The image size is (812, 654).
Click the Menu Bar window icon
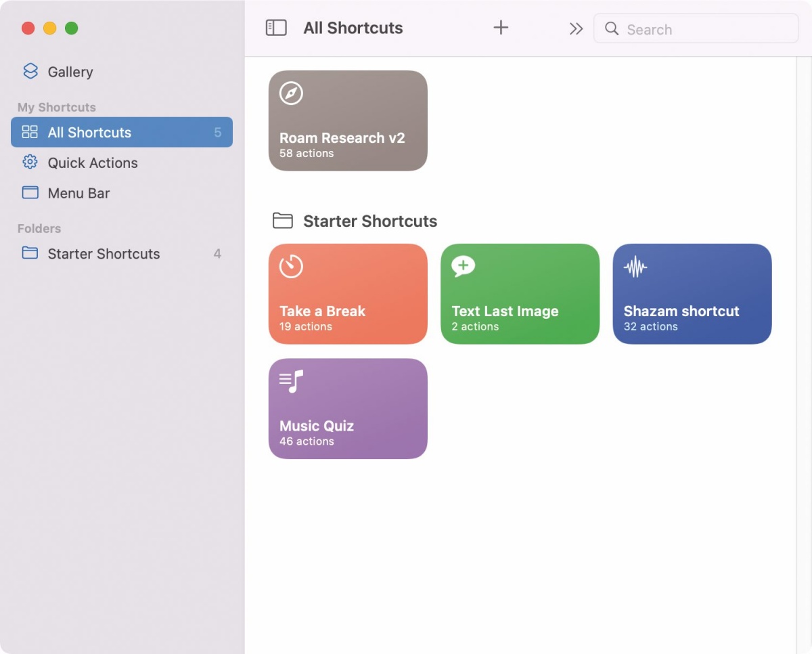pos(30,193)
